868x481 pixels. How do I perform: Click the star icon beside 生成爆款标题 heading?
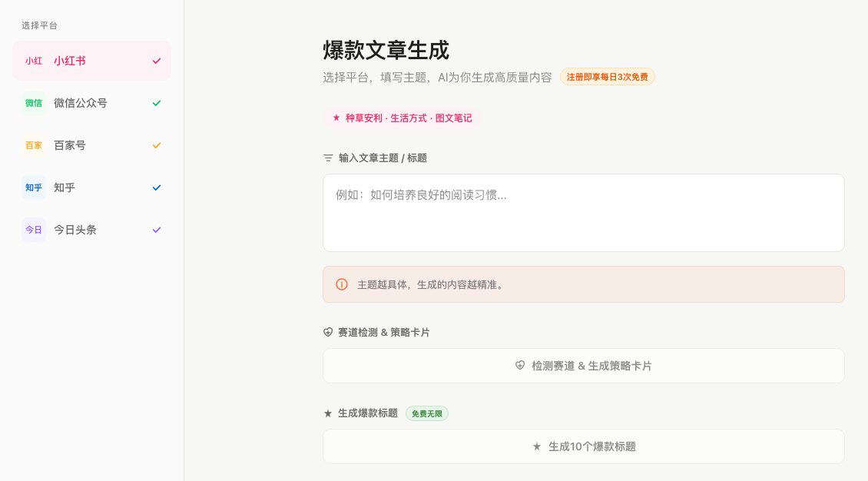coord(328,413)
